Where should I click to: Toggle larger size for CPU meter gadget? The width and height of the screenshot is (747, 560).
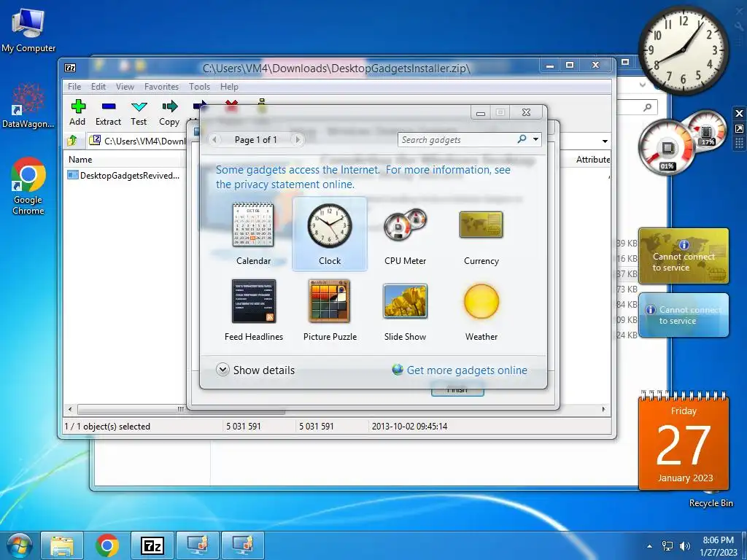pos(739,128)
